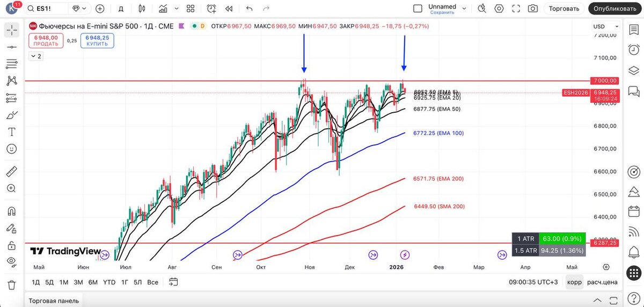Open the layout name dropdown chevron
The width and height of the screenshot is (644, 307).
pyautogui.click(x=464, y=9)
